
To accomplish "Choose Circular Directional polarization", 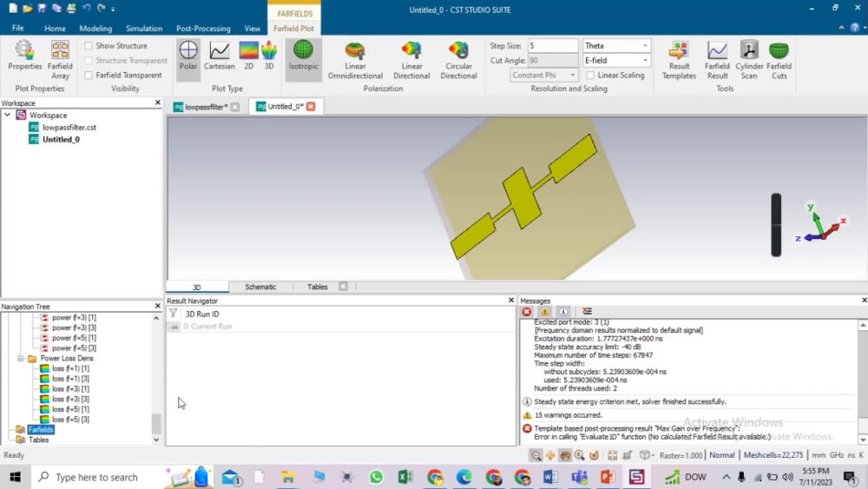I will pos(458,60).
